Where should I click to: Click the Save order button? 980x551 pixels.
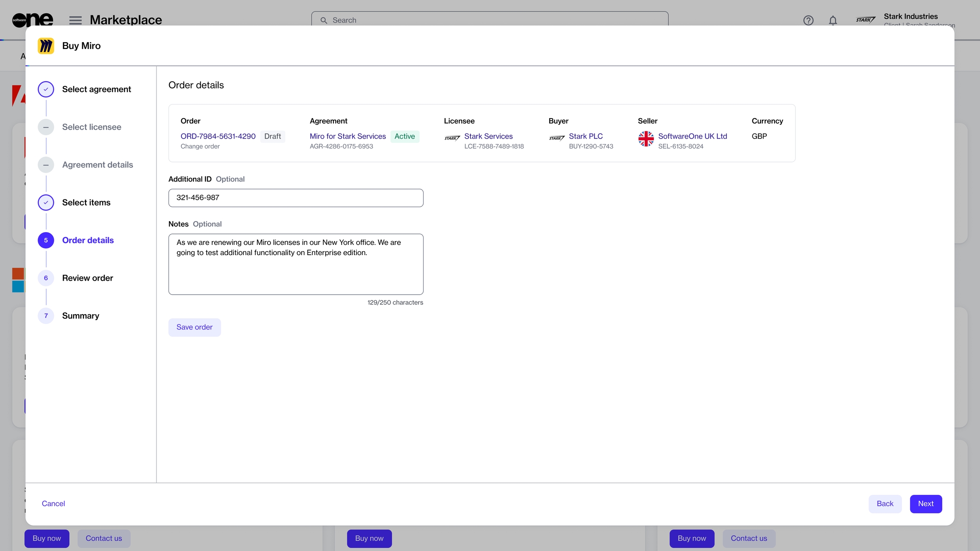coord(194,327)
